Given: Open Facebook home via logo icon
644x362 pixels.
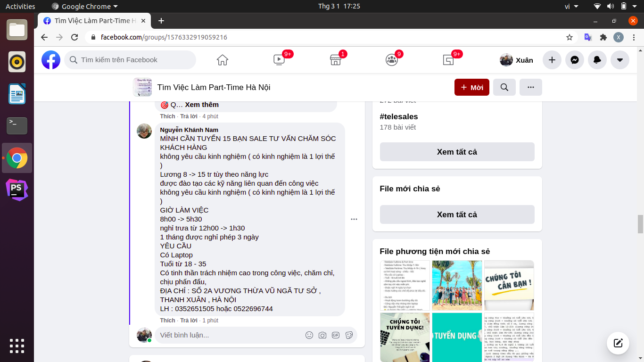Looking at the screenshot, I should click(51, 60).
